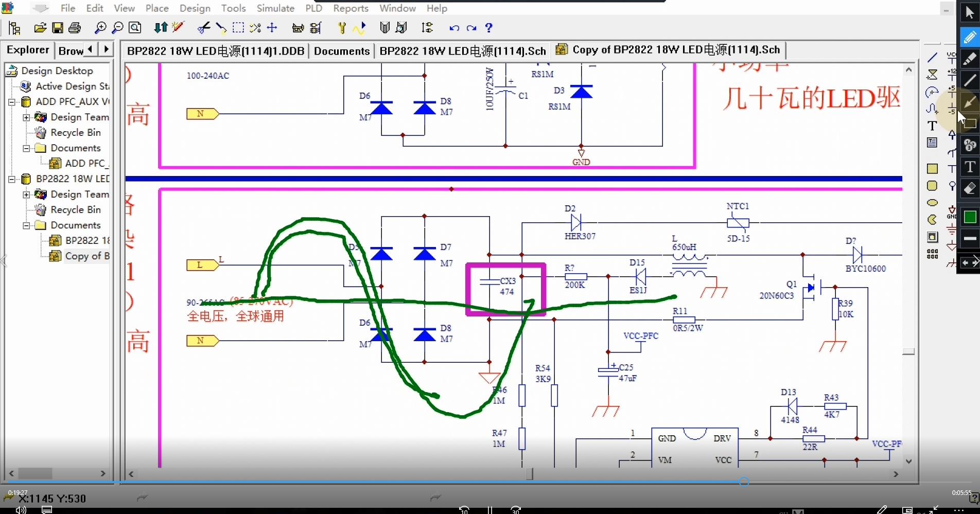Viewport: 980px width, 514px height.
Task: Open the Place menu
Action: pos(157,8)
